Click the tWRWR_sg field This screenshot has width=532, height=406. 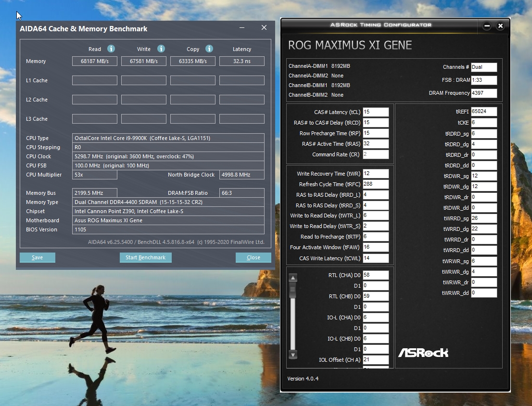tap(484, 261)
